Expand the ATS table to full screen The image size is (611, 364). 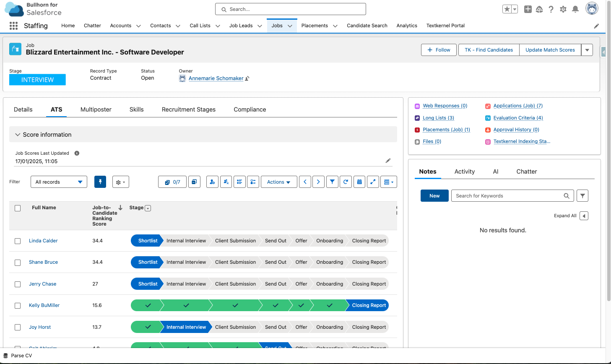373,182
